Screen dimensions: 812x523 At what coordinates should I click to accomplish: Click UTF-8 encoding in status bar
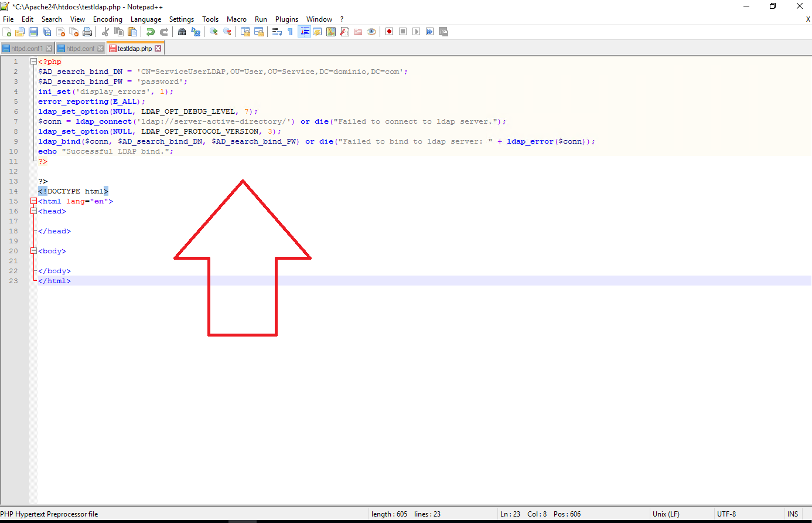click(726, 514)
